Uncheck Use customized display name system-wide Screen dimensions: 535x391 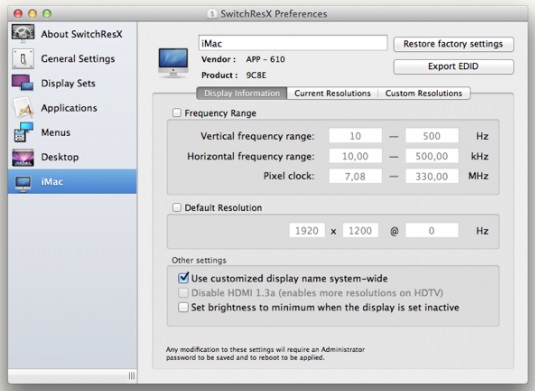click(183, 278)
